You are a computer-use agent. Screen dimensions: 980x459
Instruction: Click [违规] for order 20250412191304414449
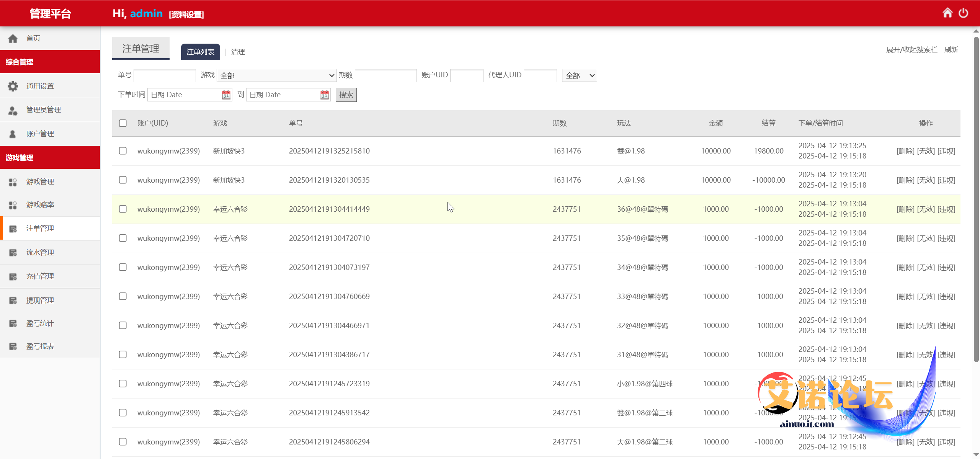[946, 209]
